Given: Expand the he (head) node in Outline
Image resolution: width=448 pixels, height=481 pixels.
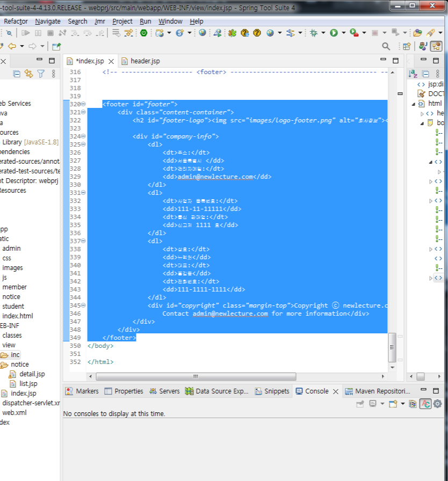Looking at the screenshot, I should [422, 114].
